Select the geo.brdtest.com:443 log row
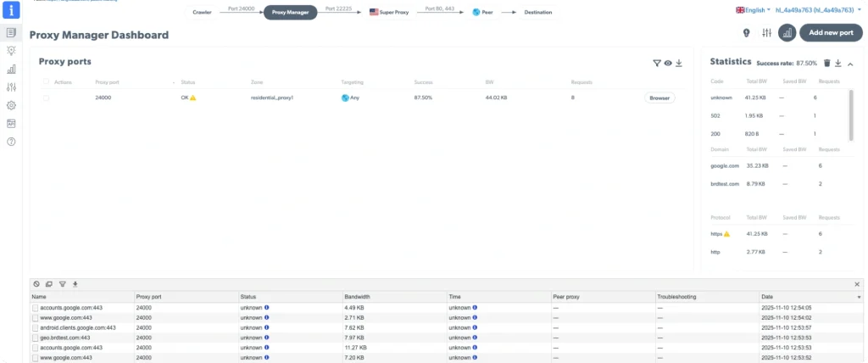This screenshot has width=868, height=363. point(76,338)
